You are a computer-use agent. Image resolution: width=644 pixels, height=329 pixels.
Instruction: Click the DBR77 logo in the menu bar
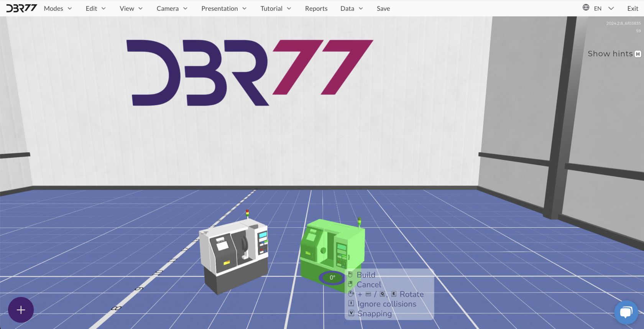21,8
